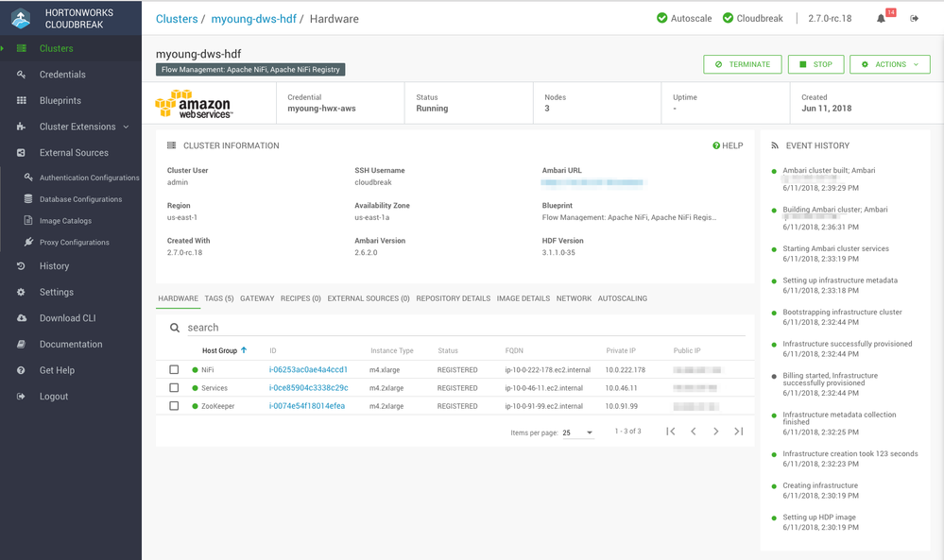944x560 pixels.
Task: Switch to the Image Details tab
Action: point(523,298)
